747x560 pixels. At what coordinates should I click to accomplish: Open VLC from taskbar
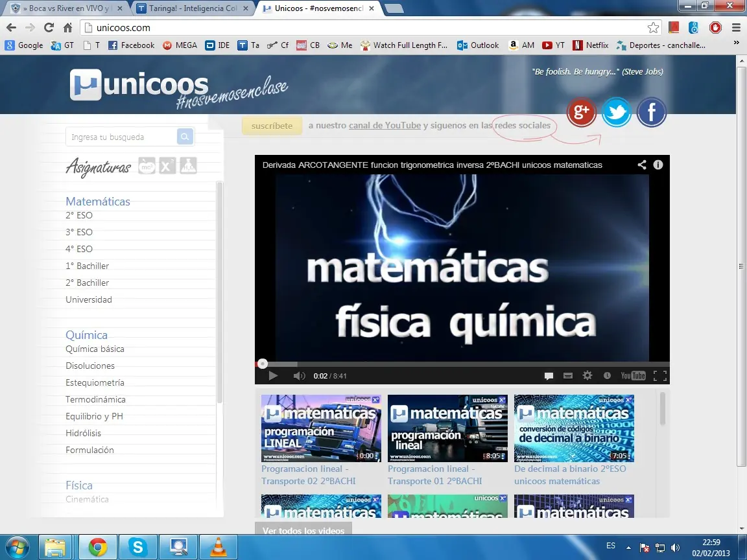tap(218, 547)
